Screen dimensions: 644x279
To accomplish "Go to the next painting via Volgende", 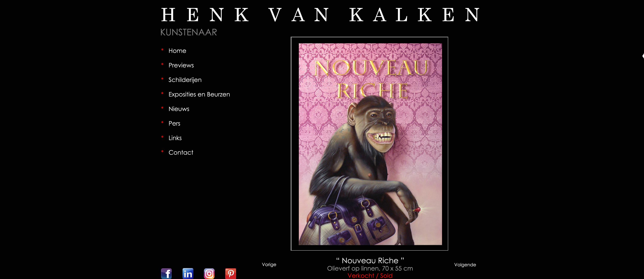I will pyautogui.click(x=465, y=264).
